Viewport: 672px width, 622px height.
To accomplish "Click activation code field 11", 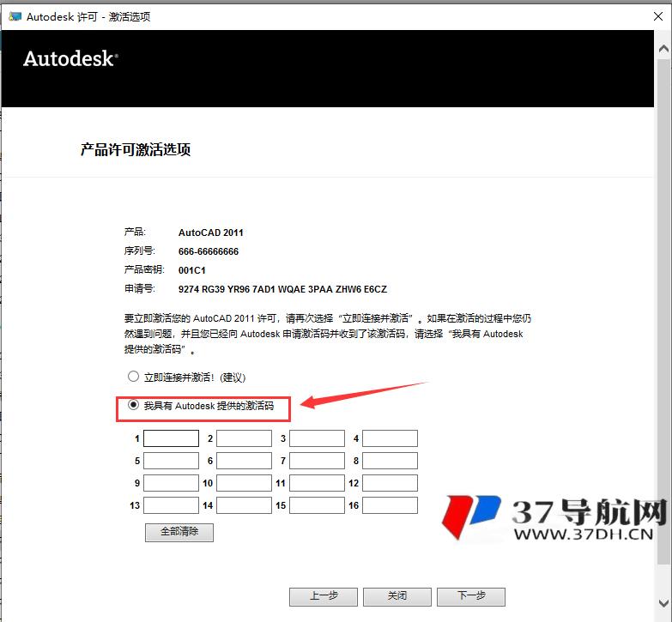I will point(317,483).
